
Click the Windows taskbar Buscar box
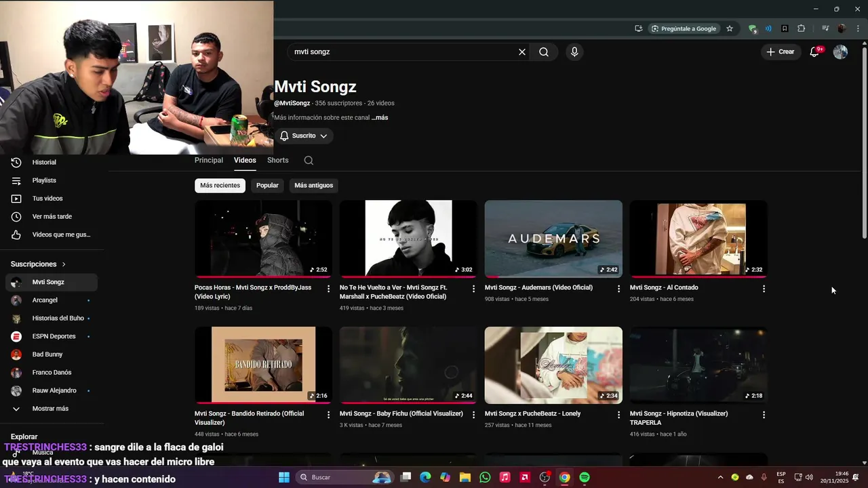(x=346, y=477)
